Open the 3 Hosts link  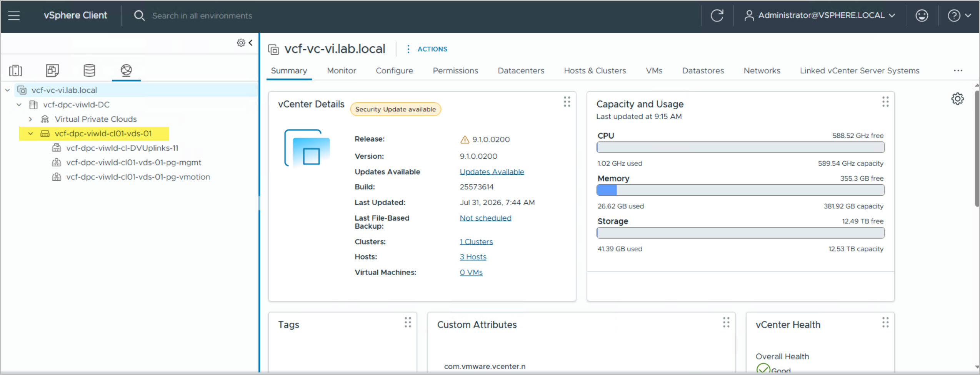point(473,257)
